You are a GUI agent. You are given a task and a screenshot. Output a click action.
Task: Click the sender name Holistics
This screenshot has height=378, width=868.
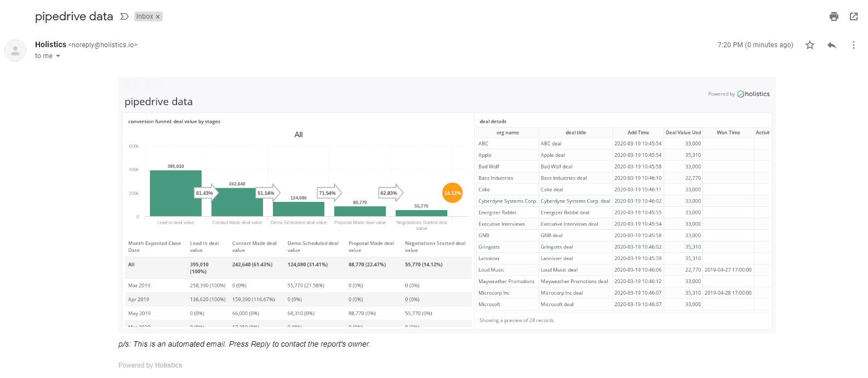[x=50, y=44]
